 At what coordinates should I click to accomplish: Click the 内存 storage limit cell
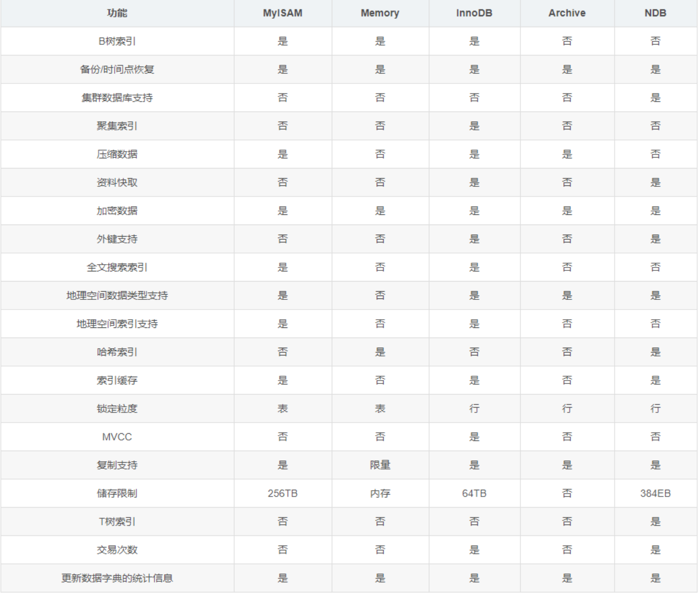pyautogui.click(x=380, y=494)
